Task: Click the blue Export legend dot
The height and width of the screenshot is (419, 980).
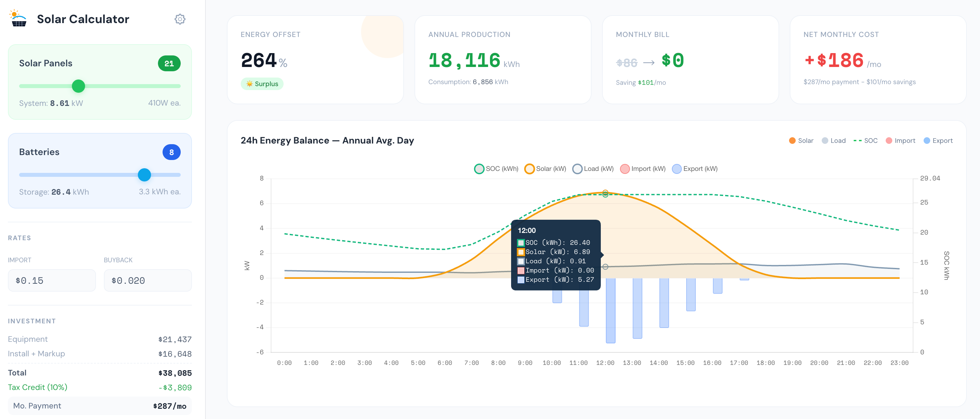Action: (x=927, y=141)
